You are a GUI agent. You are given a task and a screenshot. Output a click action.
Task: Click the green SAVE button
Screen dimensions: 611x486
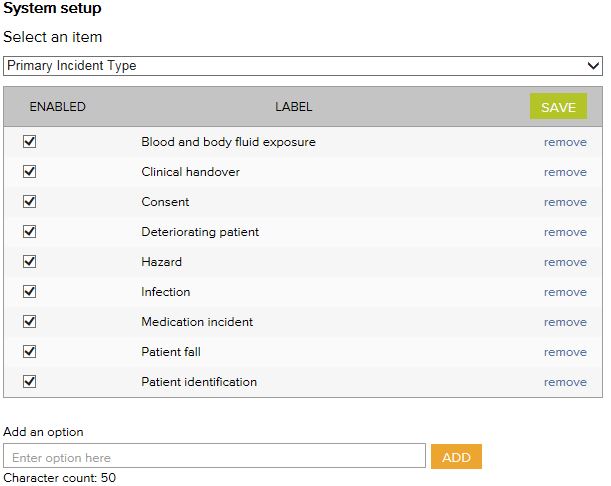pyautogui.click(x=558, y=107)
